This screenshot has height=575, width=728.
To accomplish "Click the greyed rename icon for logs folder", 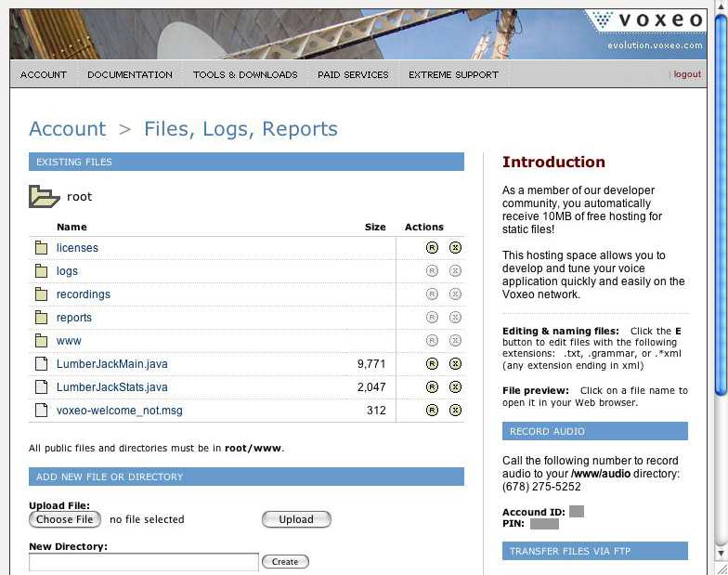I will coord(432,271).
